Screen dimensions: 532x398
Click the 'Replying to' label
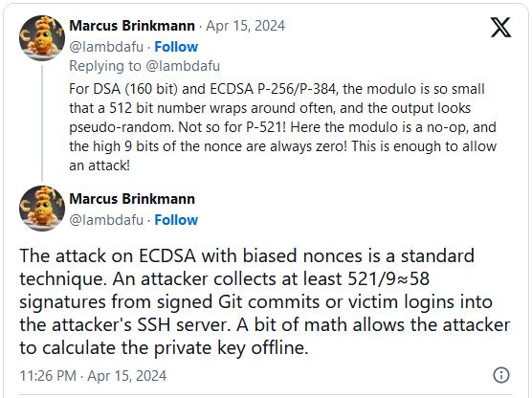(x=105, y=66)
